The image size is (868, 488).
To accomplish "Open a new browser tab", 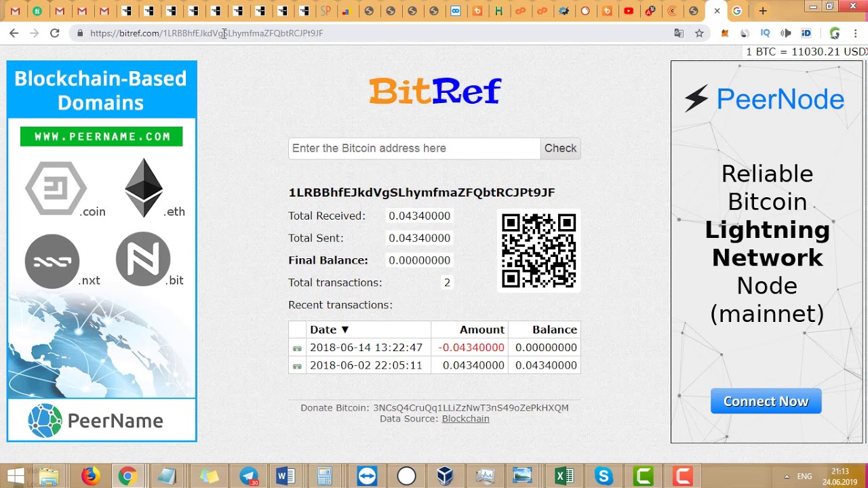I will 763,11.
